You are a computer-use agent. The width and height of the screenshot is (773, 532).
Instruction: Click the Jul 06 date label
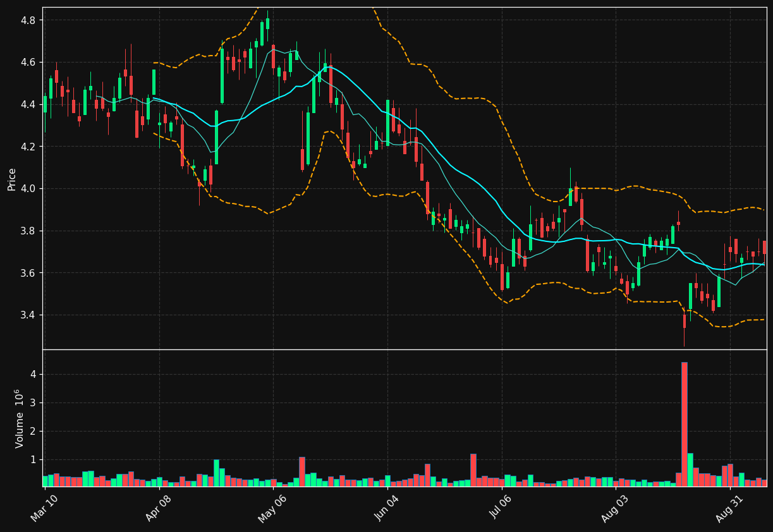[x=501, y=507]
